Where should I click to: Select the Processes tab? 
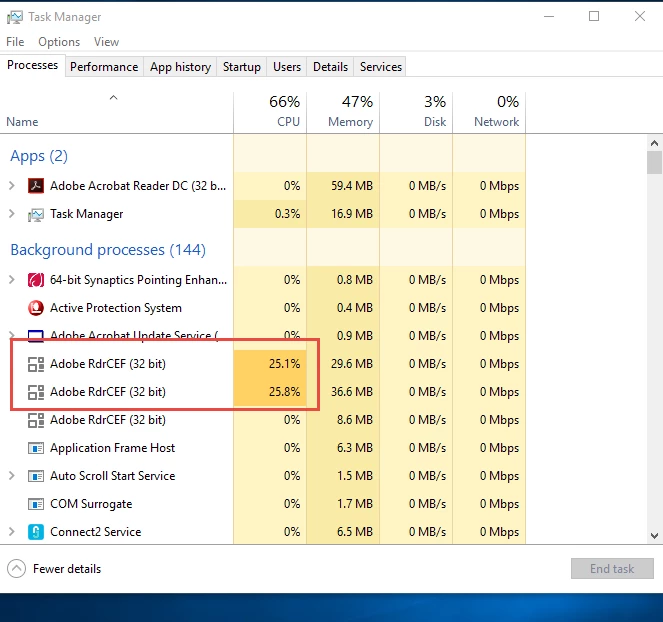coord(33,65)
